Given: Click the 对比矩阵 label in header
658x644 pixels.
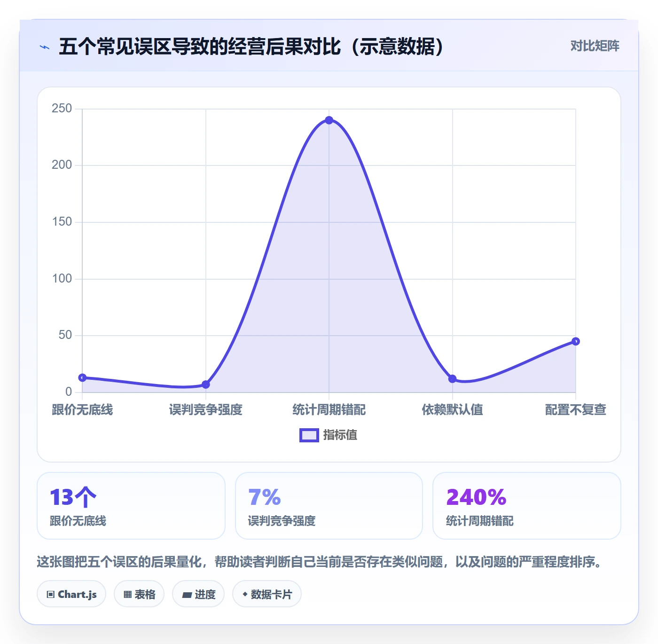Looking at the screenshot, I should pos(595,46).
